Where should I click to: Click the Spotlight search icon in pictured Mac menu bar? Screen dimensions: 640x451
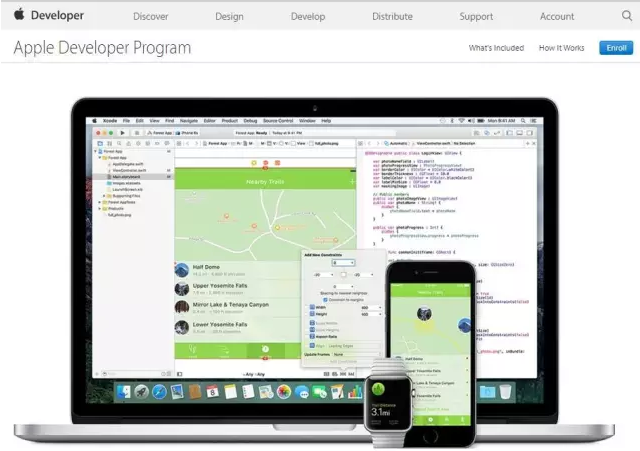[x=523, y=121]
